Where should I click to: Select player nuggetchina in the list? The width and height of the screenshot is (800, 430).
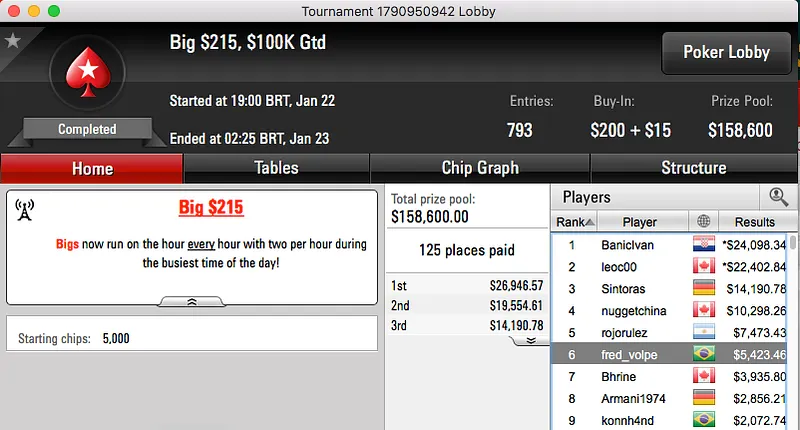click(x=640, y=310)
